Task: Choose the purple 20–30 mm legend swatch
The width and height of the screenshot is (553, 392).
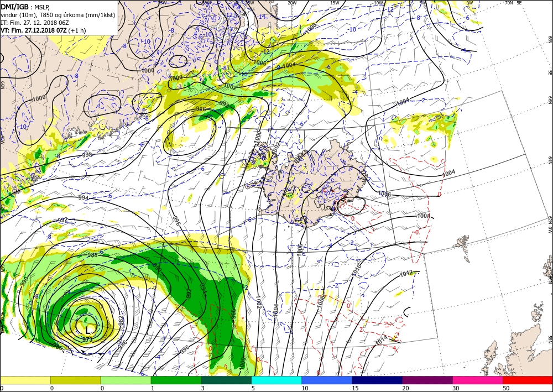Action: 427,380
